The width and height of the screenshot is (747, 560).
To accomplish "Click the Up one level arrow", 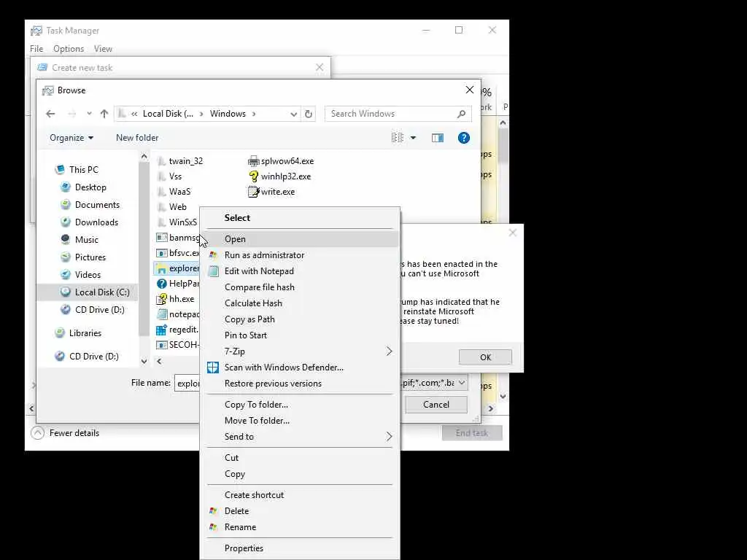I will (x=104, y=114).
